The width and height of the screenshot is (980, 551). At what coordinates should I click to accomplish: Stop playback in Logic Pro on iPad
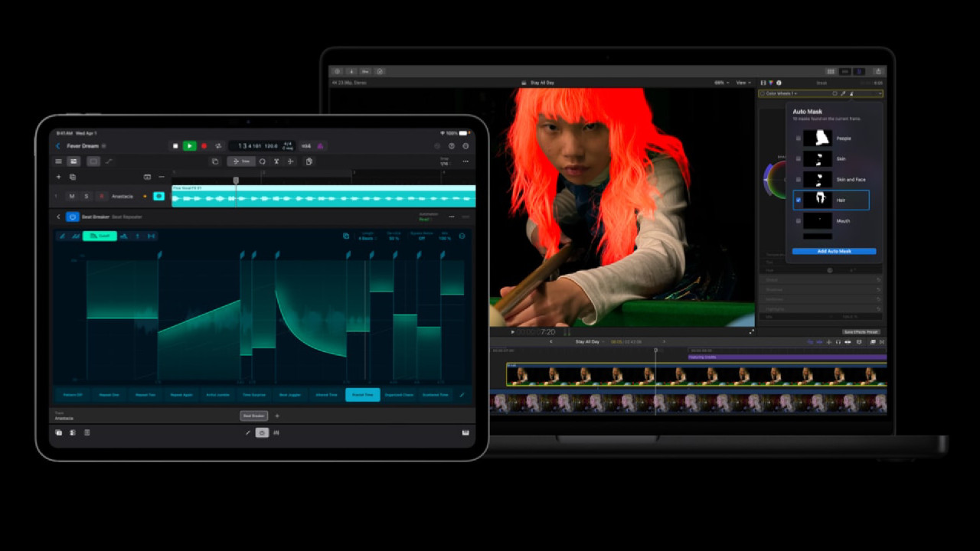[x=175, y=146]
